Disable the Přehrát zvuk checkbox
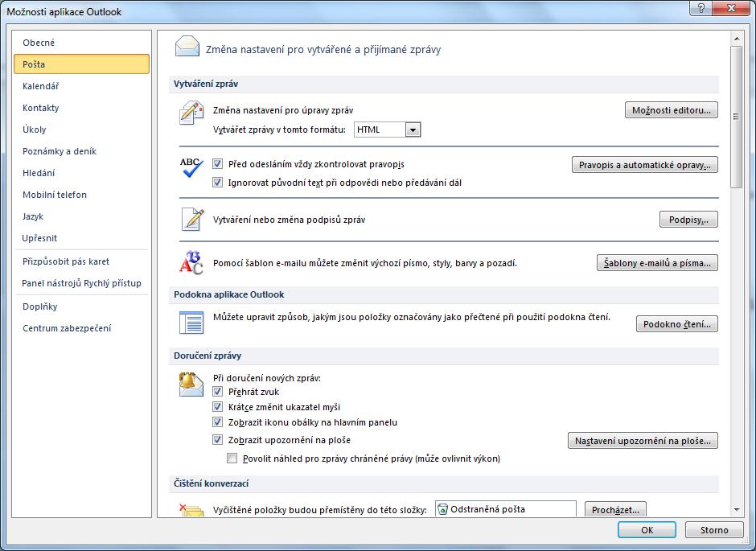This screenshot has height=551, width=756. (217, 392)
